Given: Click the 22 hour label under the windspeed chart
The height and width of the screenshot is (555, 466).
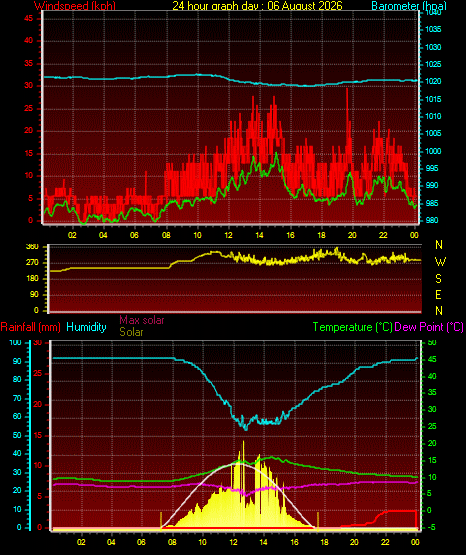Looking at the screenshot, I should [x=383, y=235].
